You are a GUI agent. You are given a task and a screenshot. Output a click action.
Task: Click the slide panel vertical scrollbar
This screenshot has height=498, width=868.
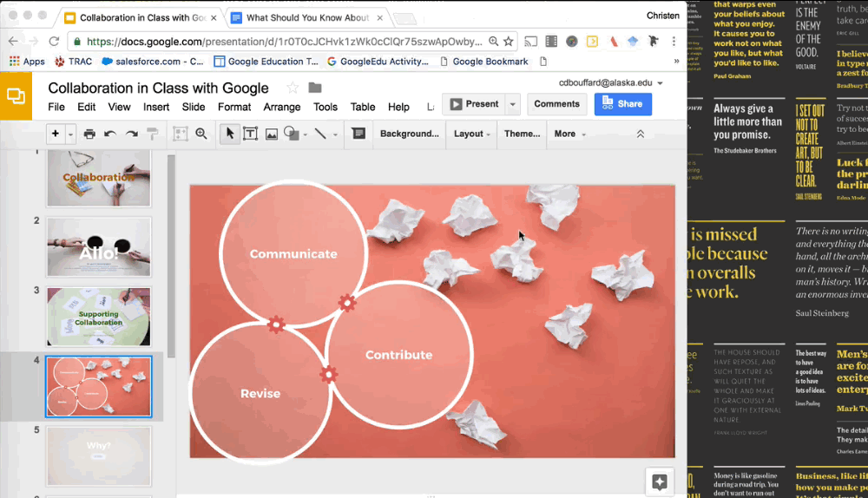171,256
